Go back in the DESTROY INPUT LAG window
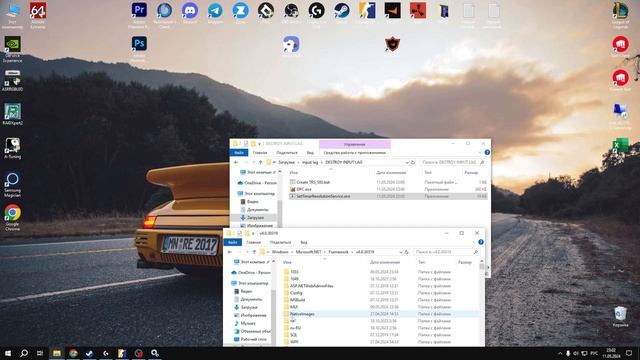640x360 pixels. click(x=236, y=162)
